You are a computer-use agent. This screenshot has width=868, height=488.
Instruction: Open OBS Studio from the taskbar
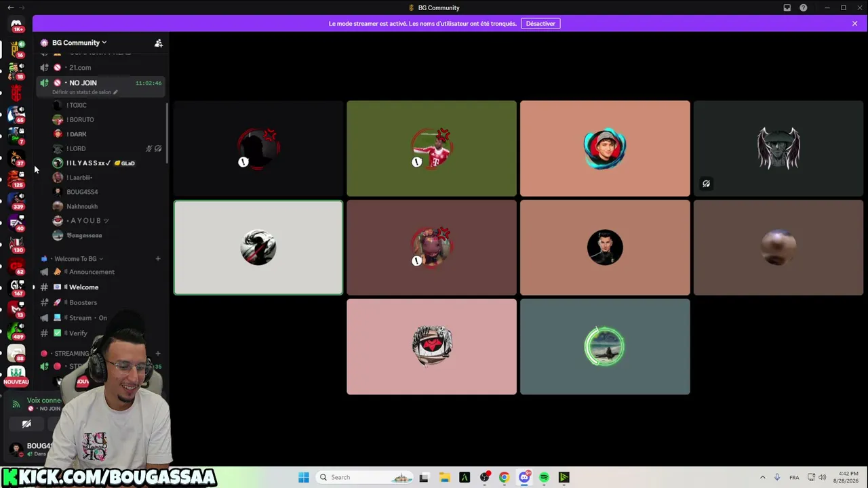coord(484,477)
